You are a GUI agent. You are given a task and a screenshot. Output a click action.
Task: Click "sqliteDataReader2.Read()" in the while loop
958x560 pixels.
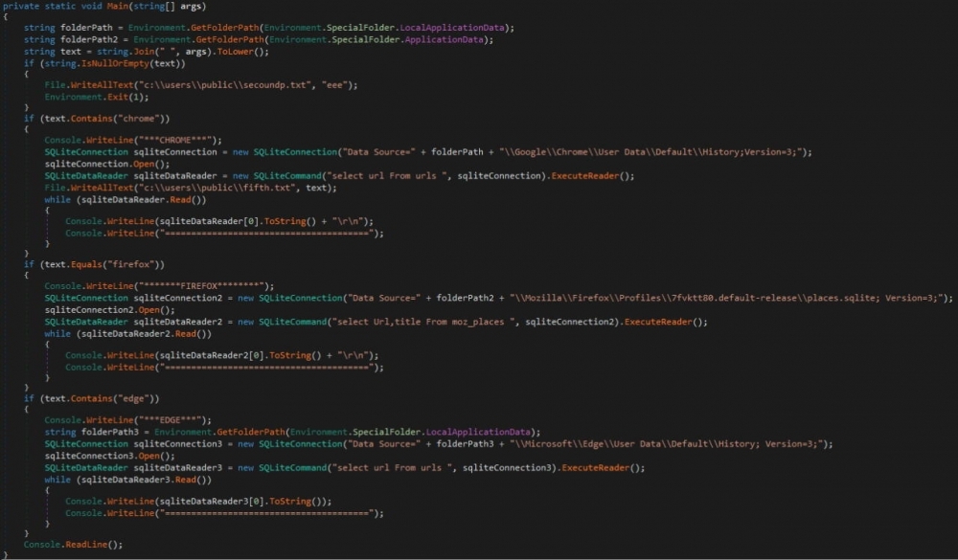tap(144, 334)
